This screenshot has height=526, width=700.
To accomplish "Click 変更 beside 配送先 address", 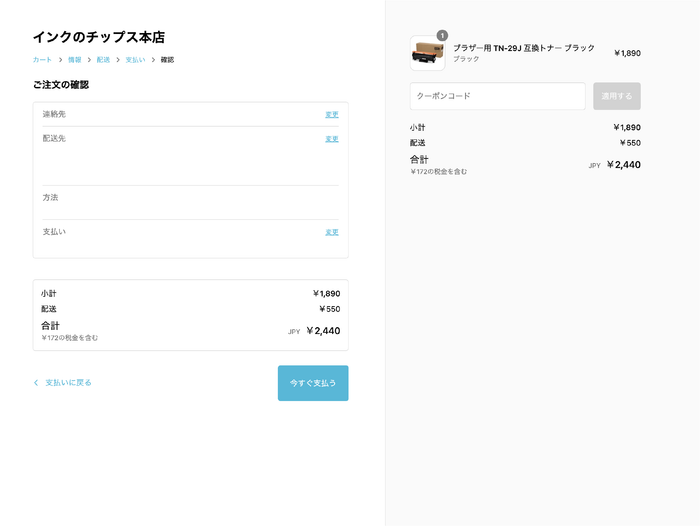I will click(331, 139).
